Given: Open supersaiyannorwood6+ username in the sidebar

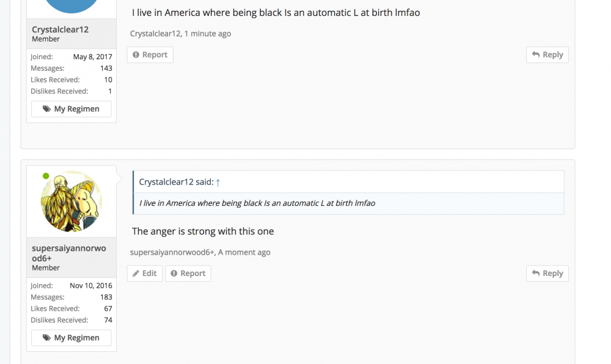Looking at the screenshot, I should [69, 253].
